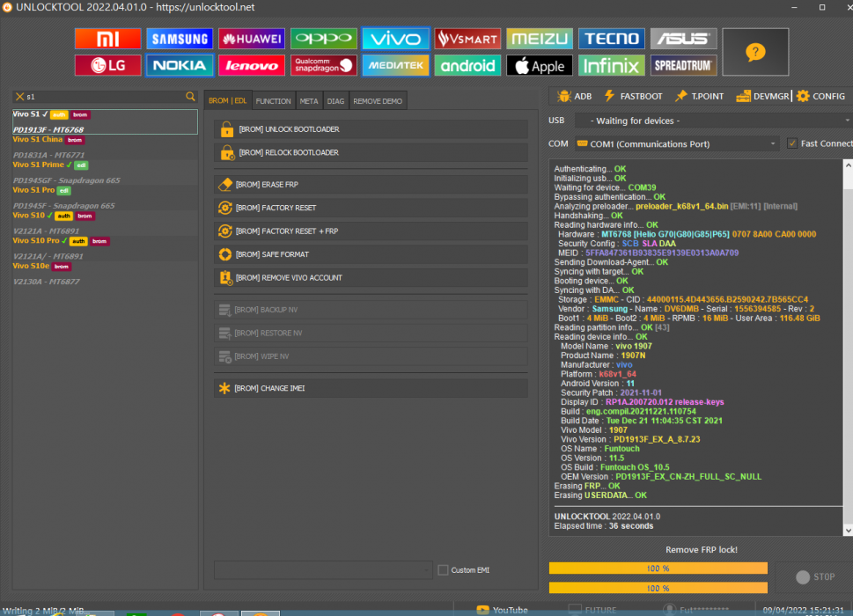Enable the Custom EMI checkbox

coord(444,569)
